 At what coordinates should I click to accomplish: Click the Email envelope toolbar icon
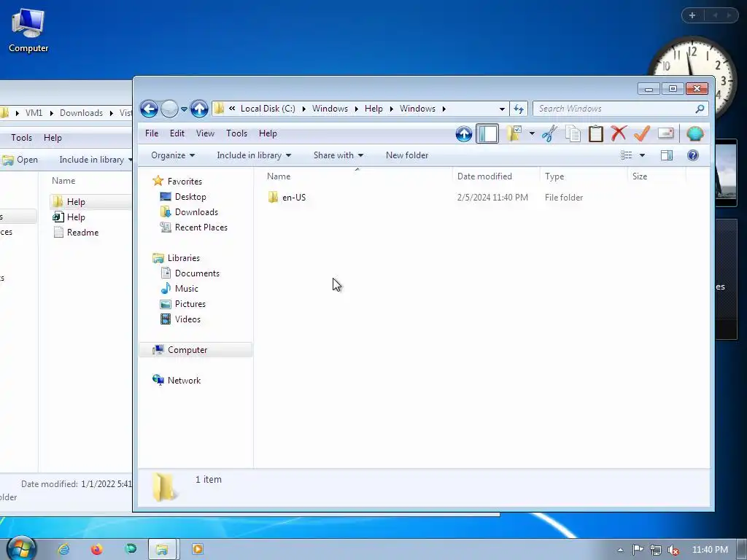pyautogui.click(x=665, y=134)
